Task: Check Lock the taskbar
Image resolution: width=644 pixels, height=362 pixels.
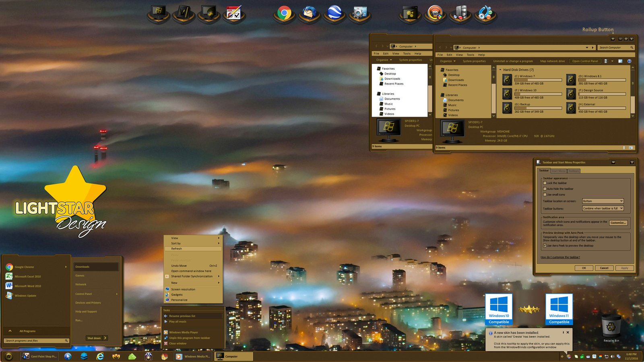Action: click(x=545, y=183)
